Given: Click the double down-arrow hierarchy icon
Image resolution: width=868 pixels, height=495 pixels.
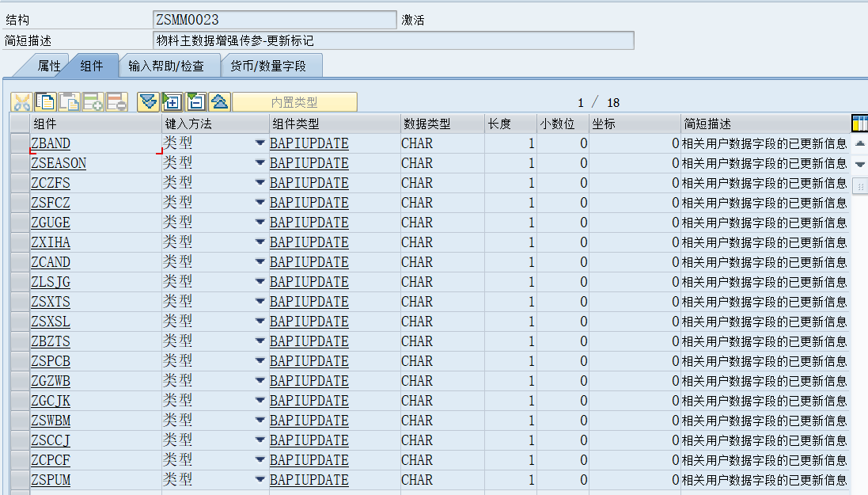Looking at the screenshot, I should (149, 101).
